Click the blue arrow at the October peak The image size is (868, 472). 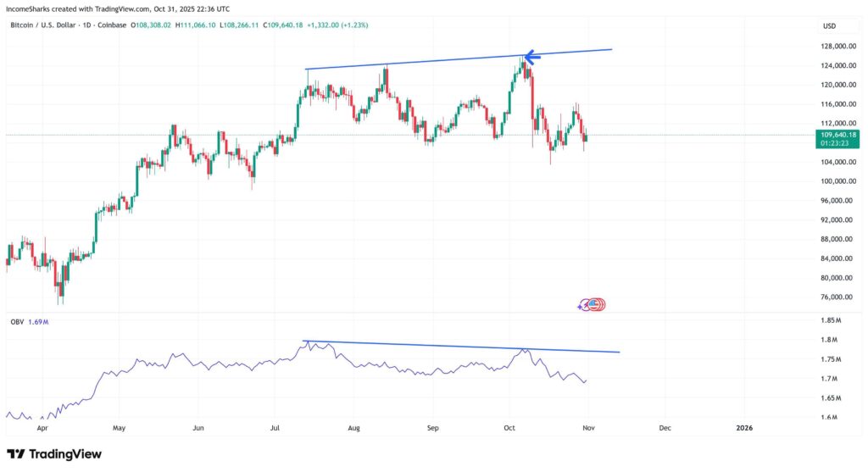(531, 58)
